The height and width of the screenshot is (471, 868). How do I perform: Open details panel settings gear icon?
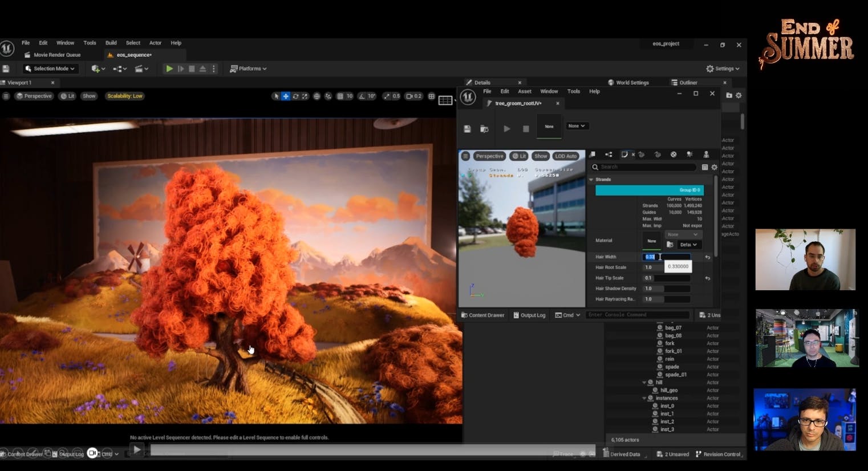[x=714, y=167]
